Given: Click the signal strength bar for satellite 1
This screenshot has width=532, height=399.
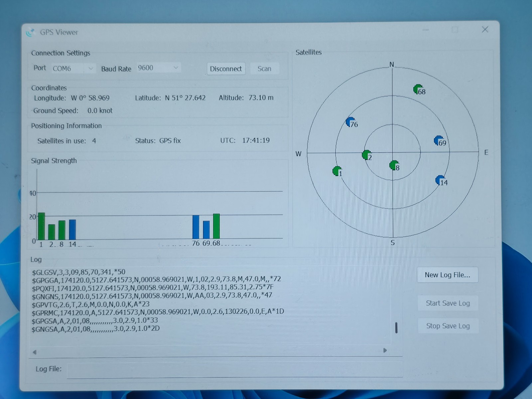Looking at the screenshot, I should tap(42, 226).
